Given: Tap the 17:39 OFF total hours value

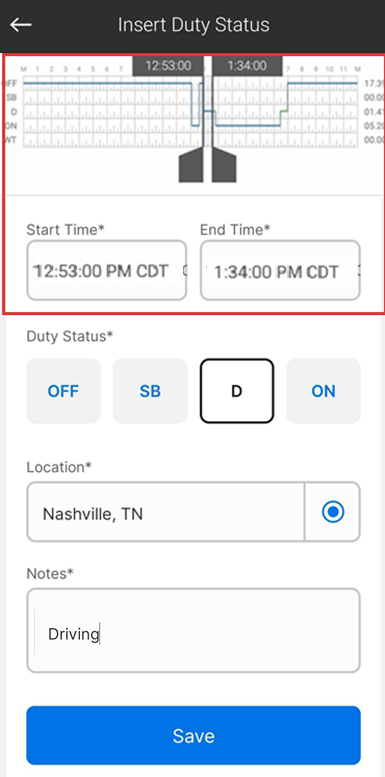Looking at the screenshot, I should click(x=373, y=84).
